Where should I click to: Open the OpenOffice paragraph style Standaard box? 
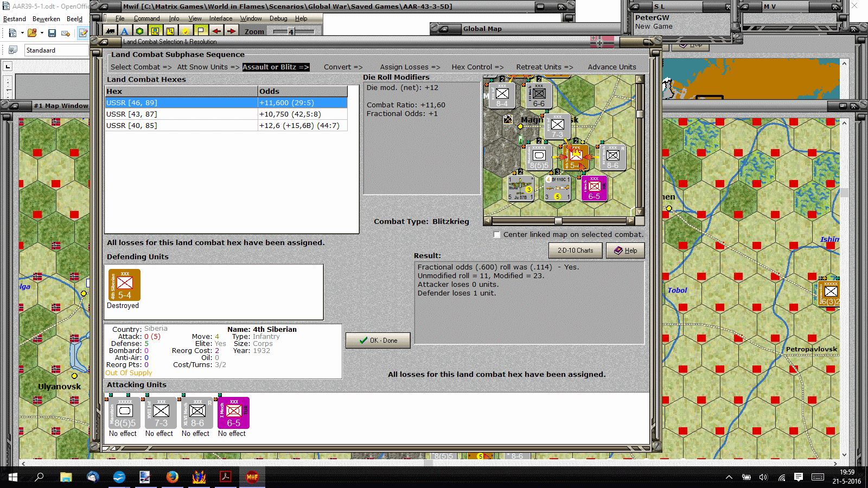[56, 50]
